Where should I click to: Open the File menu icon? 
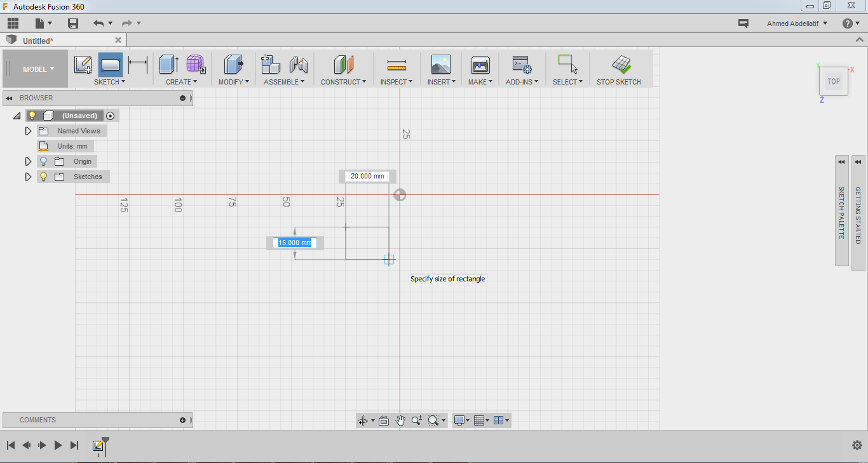pos(43,23)
